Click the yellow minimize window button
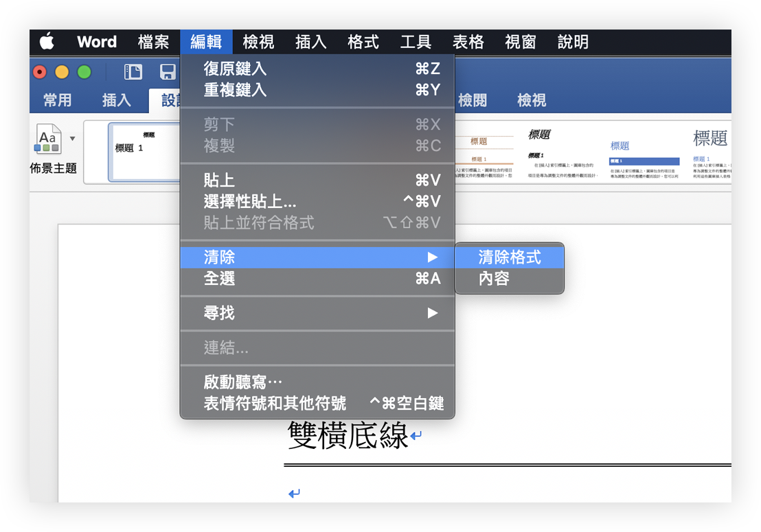 [x=62, y=72]
